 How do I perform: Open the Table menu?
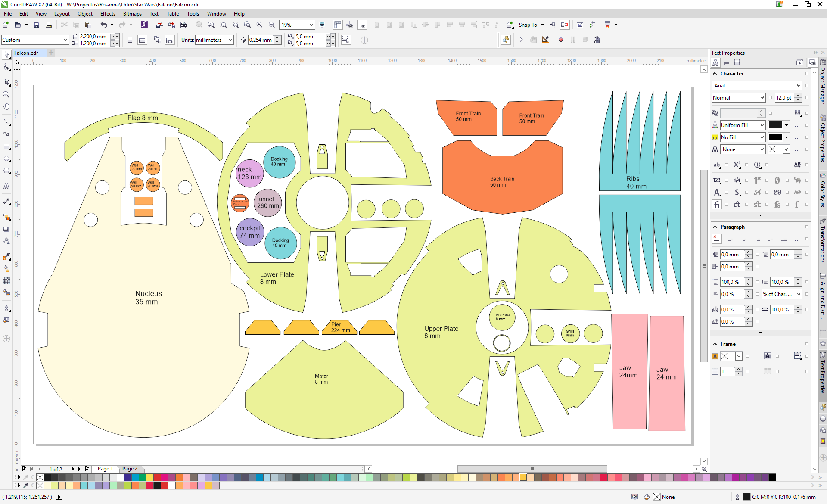(172, 14)
